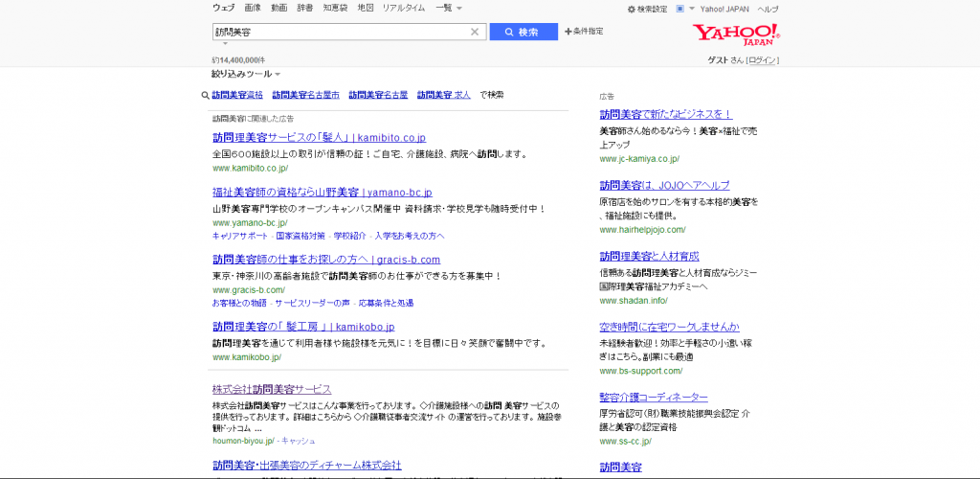Select the ウェブ search tab

pos(224,8)
